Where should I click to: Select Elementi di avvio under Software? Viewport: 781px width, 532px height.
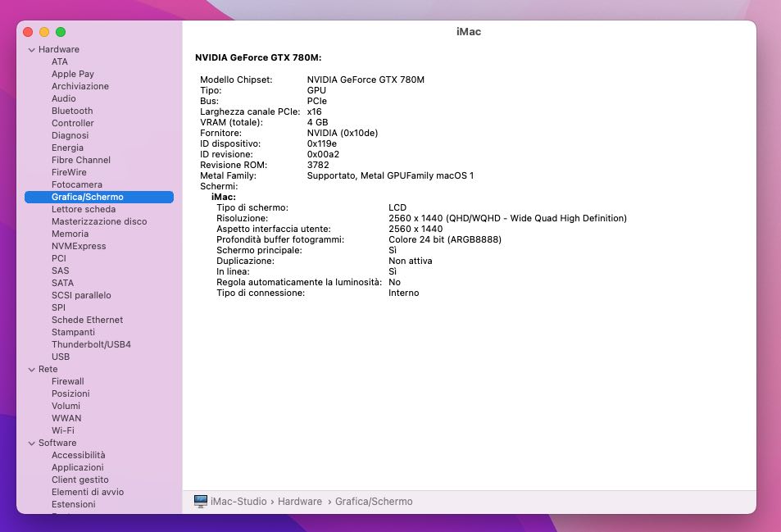[88, 492]
